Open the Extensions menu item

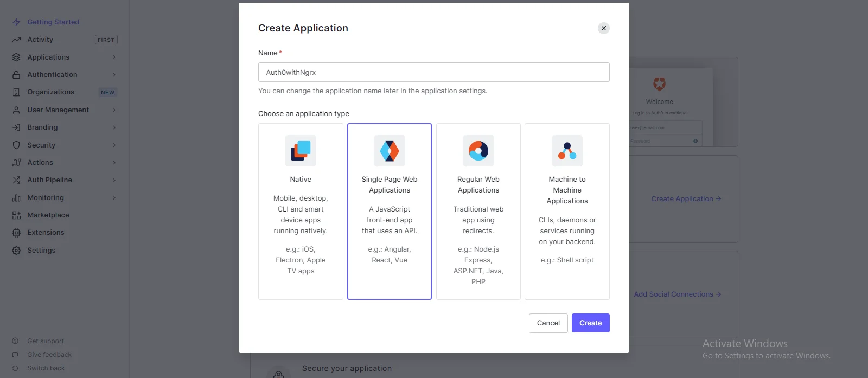(x=46, y=233)
